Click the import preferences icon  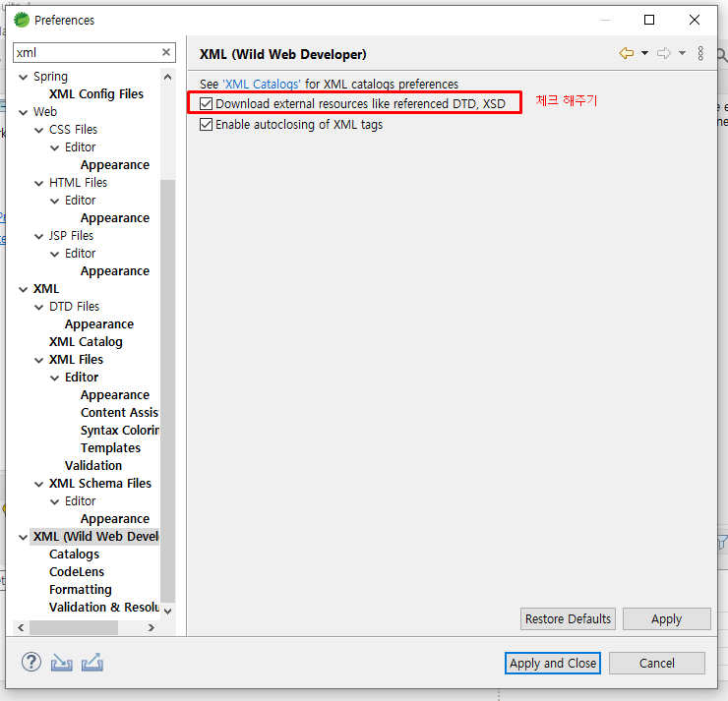click(x=61, y=663)
